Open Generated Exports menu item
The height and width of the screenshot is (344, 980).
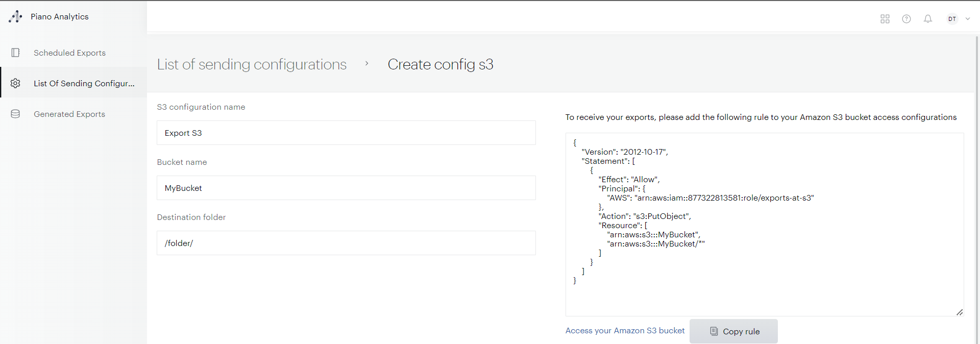69,114
